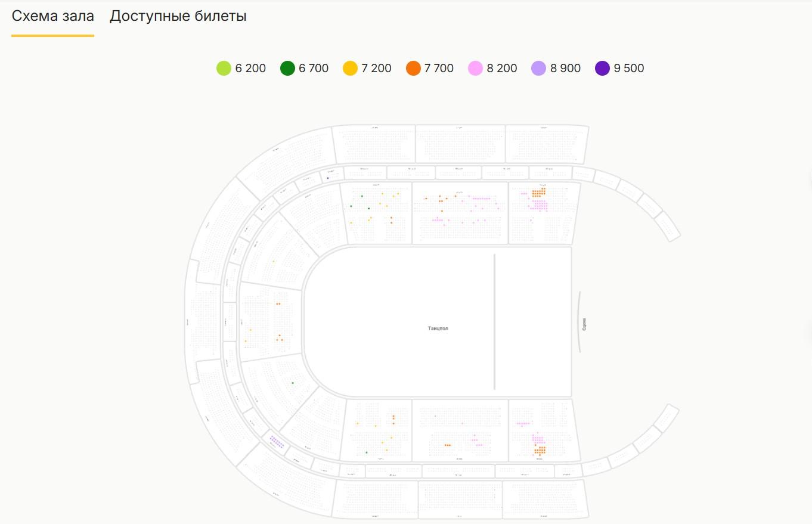The height and width of the screenshot is (524, 812).
Task: Select leftmost orange seat in upper middle section
Action: 426,199
